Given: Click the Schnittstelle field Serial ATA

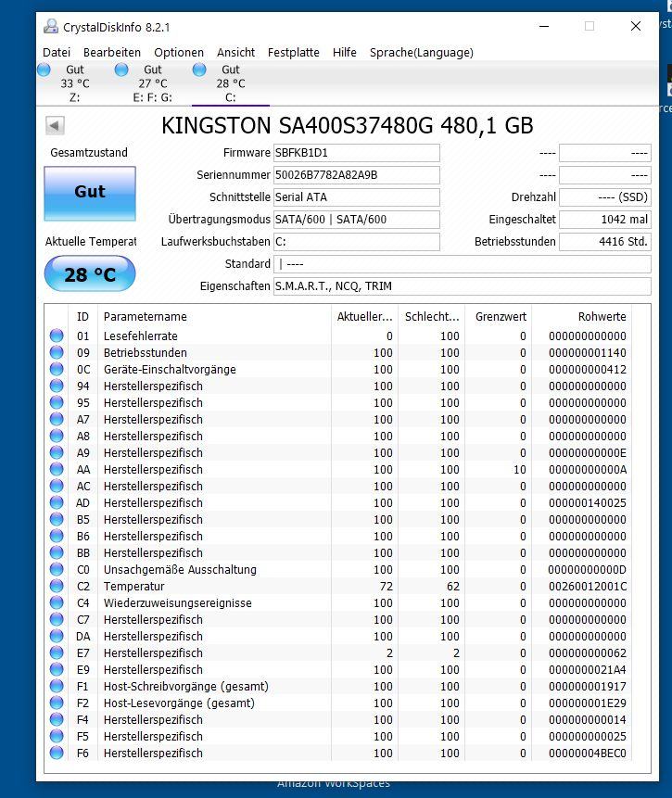Looking at the screenshot, I should pyautogui.click(x=356, y=197).
